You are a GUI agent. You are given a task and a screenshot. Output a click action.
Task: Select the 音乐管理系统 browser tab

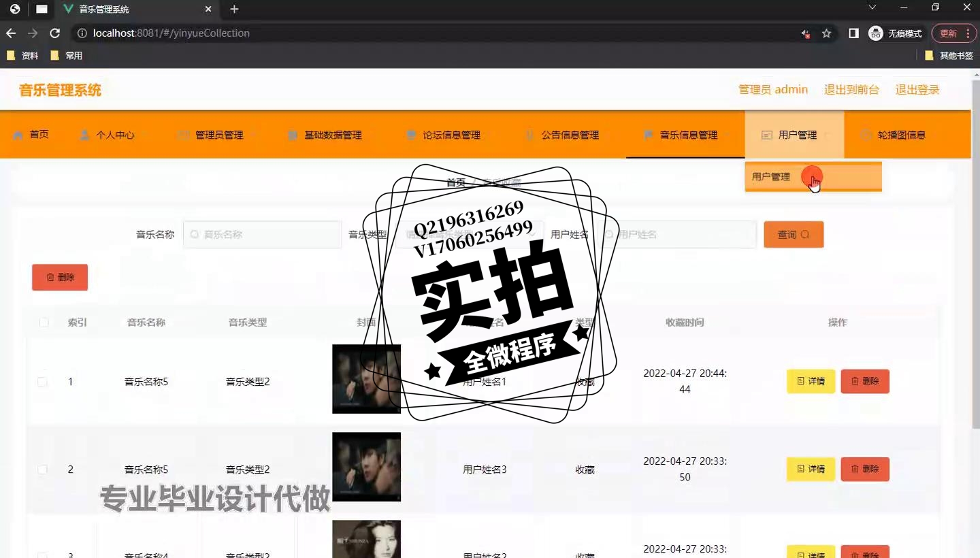[137, 10]
